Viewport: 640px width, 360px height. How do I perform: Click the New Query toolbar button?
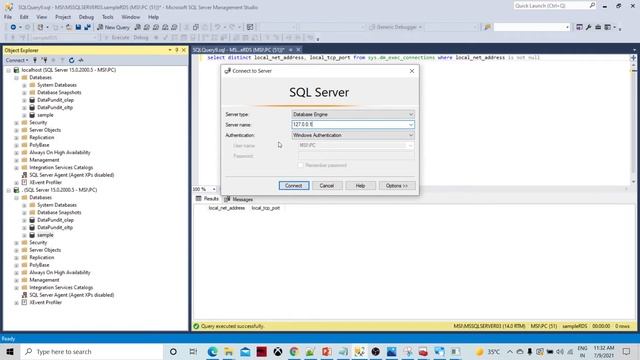coord(113,27)
